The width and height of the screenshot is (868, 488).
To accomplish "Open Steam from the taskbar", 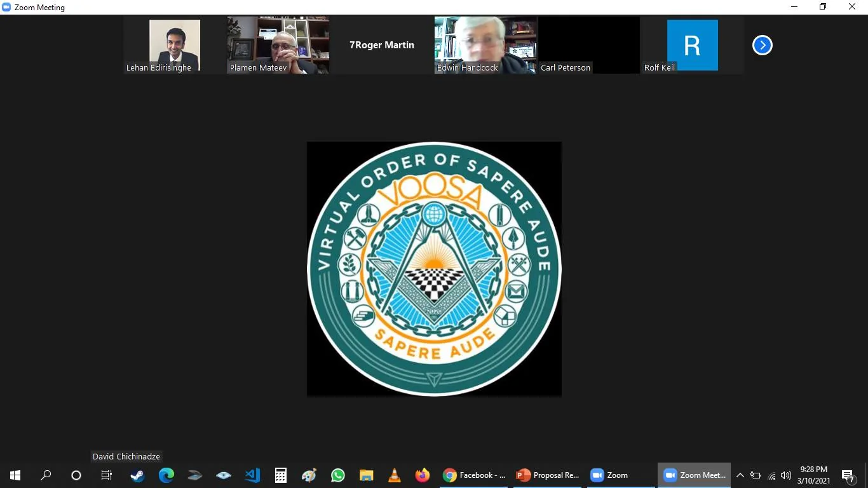I will click(137, 475).
